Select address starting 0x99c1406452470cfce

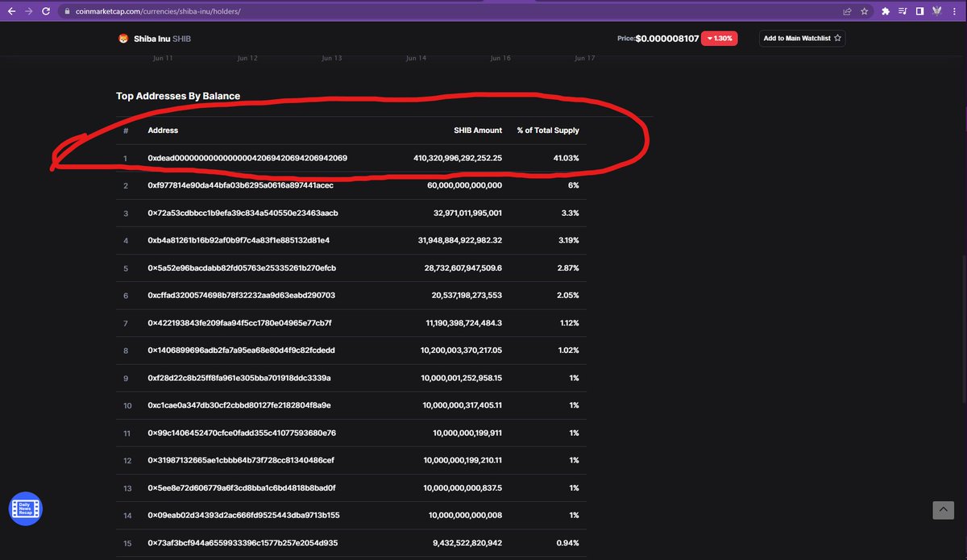click(243, 433)
